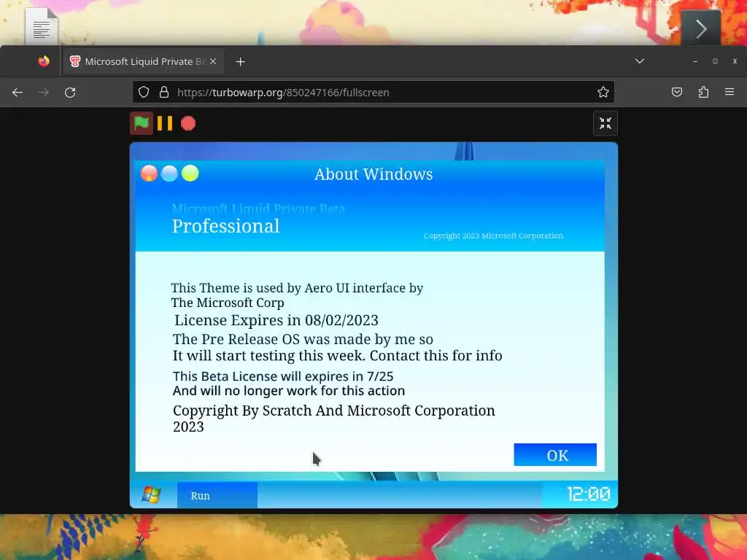
Task: Click the green circle on About Windows dialog
Action: [x=190, y=174]
